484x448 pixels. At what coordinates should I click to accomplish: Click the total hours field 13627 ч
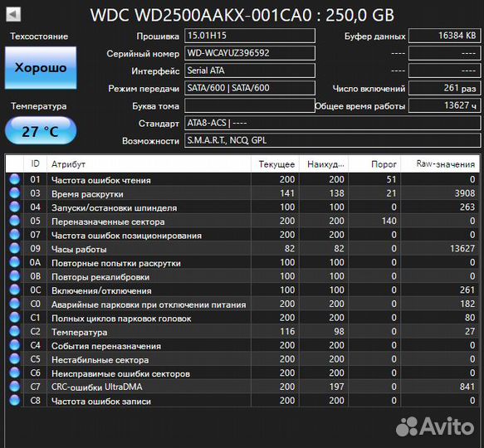pyautogui.click(x=445, y=105)
